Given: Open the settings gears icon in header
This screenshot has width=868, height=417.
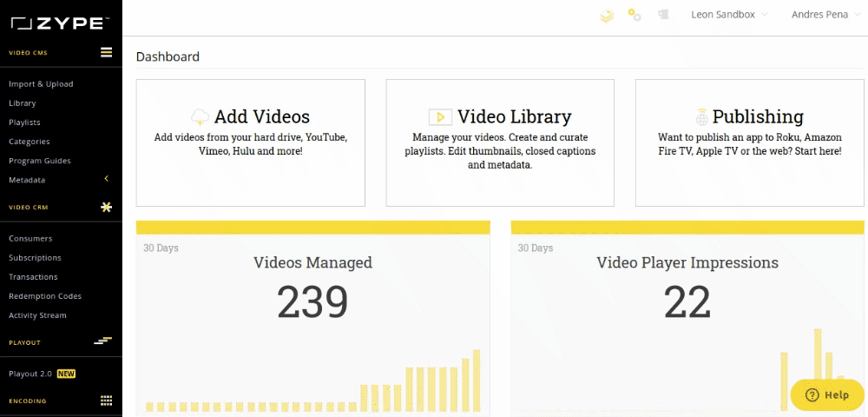Looking at the screenshot, I should (x=635, y=15).
